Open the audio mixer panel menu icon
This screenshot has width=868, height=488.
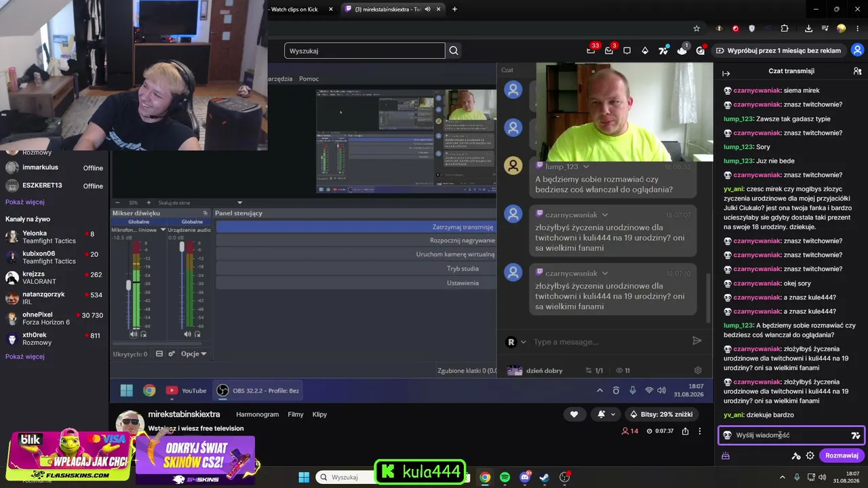205,213
